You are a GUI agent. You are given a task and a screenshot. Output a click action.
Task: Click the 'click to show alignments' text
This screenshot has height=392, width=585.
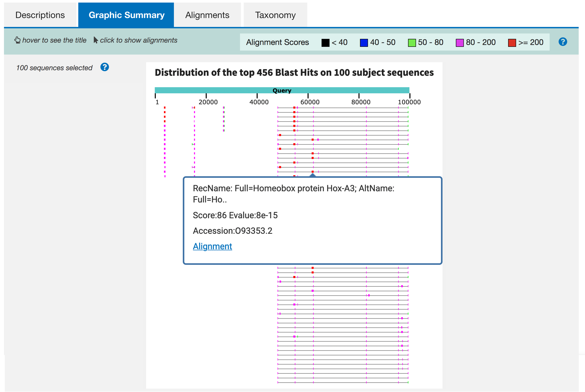tap(139, 40)
